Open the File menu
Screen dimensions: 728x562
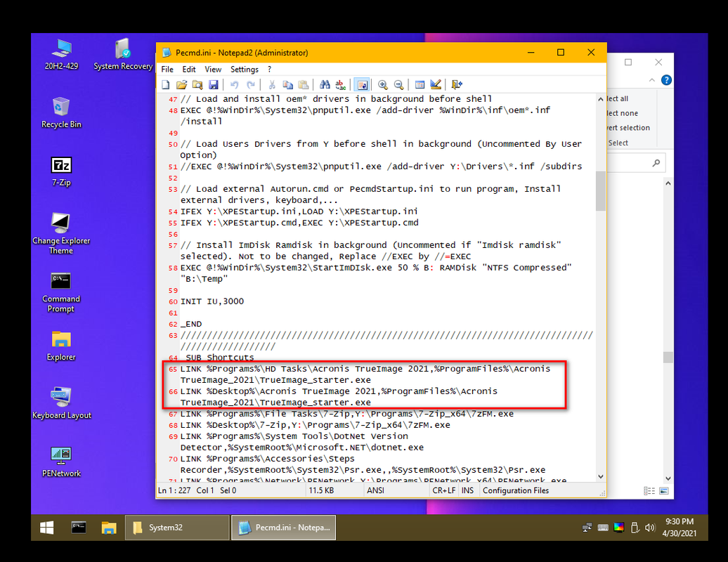167,69
